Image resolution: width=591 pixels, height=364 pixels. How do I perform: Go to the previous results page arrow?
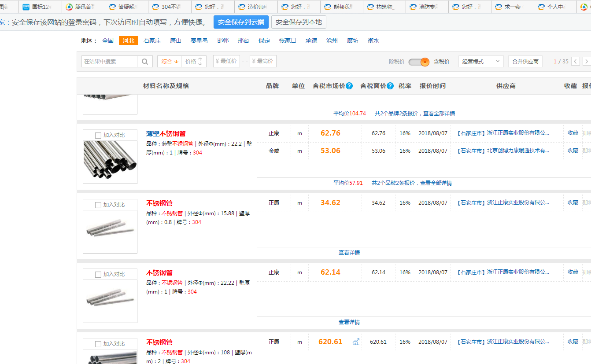pos(576,62)
